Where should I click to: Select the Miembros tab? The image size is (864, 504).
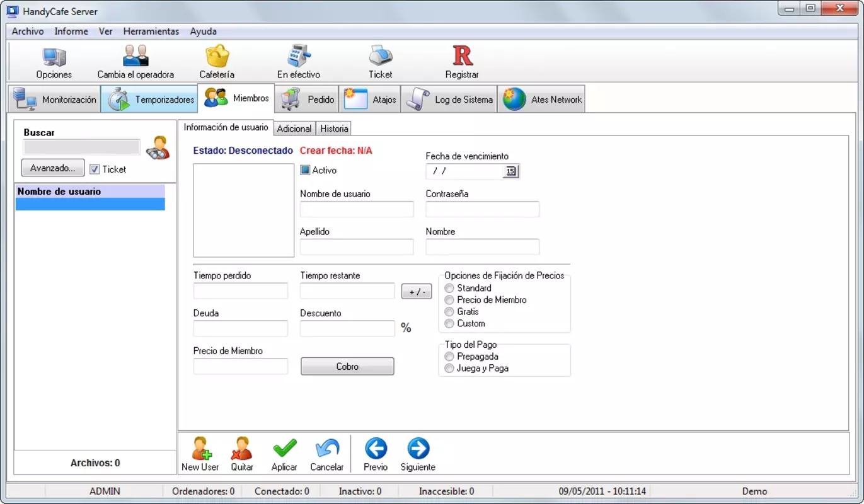(236, 98)
